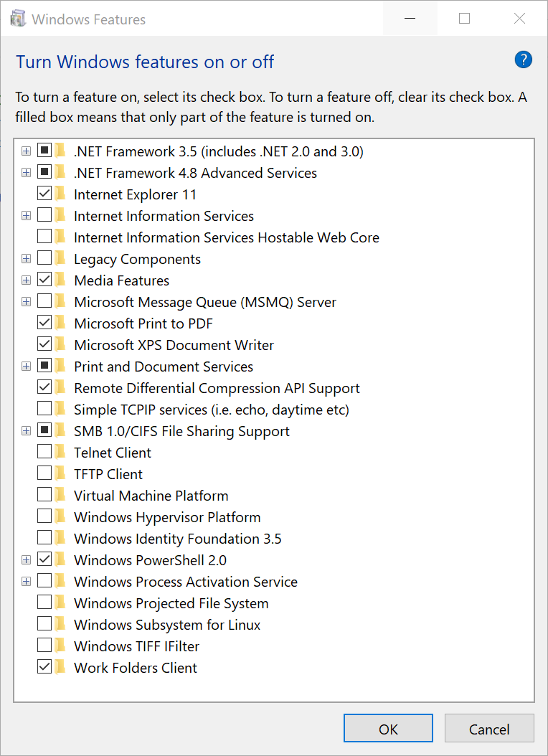Check the Windows TIFF IFilter checkbox
This screenshot has height=756, width=548.
tap(44, 646)
